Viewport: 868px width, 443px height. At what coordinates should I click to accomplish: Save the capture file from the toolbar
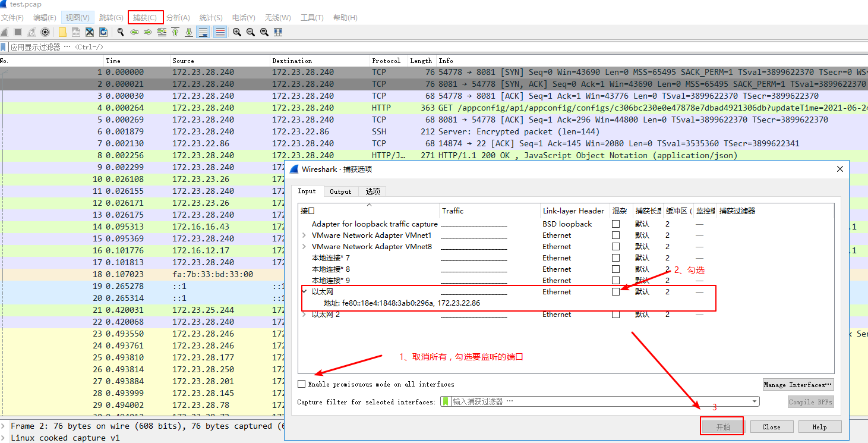(76, 32)
